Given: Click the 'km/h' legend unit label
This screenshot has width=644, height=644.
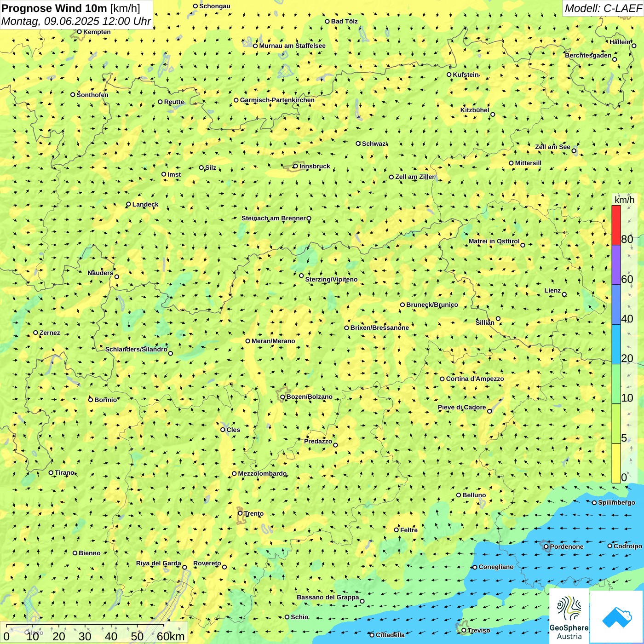Looking at the screenshot, I should [x=624, y=200].
